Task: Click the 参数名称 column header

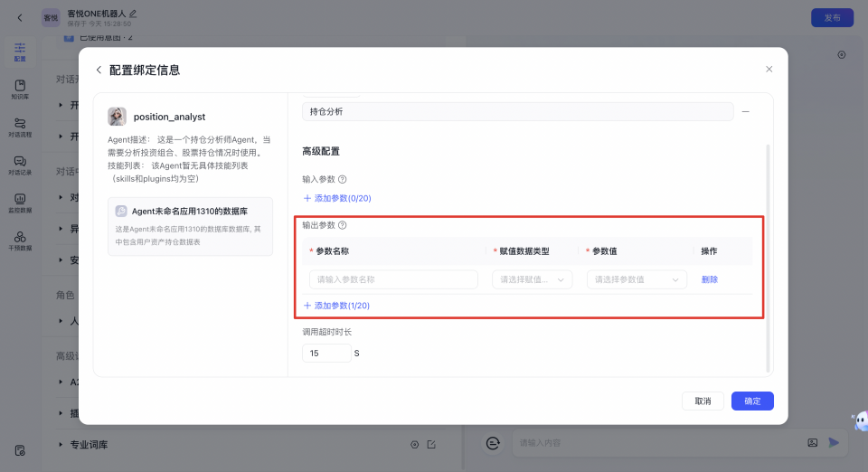Action: pyautogui.click(x=332, y=251)
